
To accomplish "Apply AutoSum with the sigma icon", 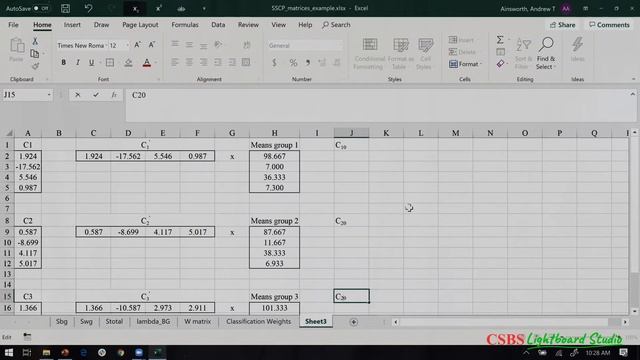I will tap(500, 40).
